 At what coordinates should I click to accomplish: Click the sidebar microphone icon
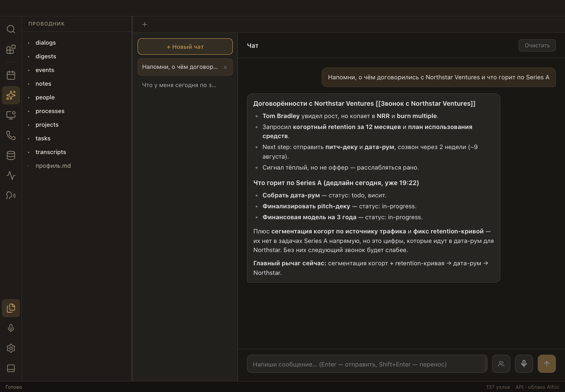(x=11, y=328)
